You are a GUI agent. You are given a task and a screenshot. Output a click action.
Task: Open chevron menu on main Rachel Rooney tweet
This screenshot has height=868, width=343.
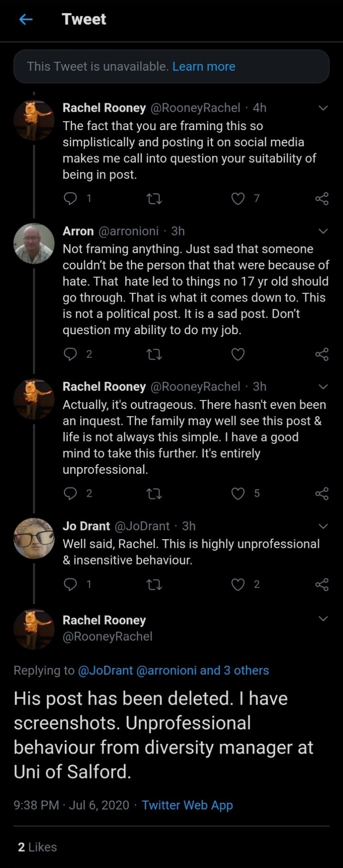tap(323, 618)
